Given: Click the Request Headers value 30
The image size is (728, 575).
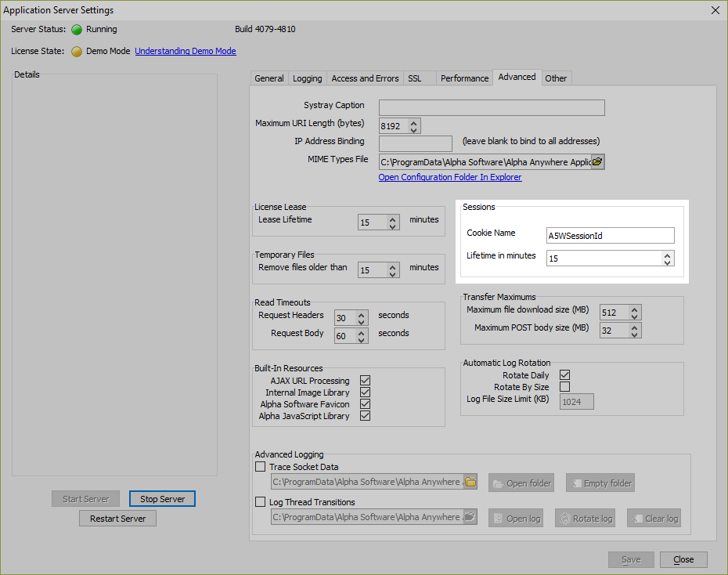Looking at the screenshot, I should [345, 318].
